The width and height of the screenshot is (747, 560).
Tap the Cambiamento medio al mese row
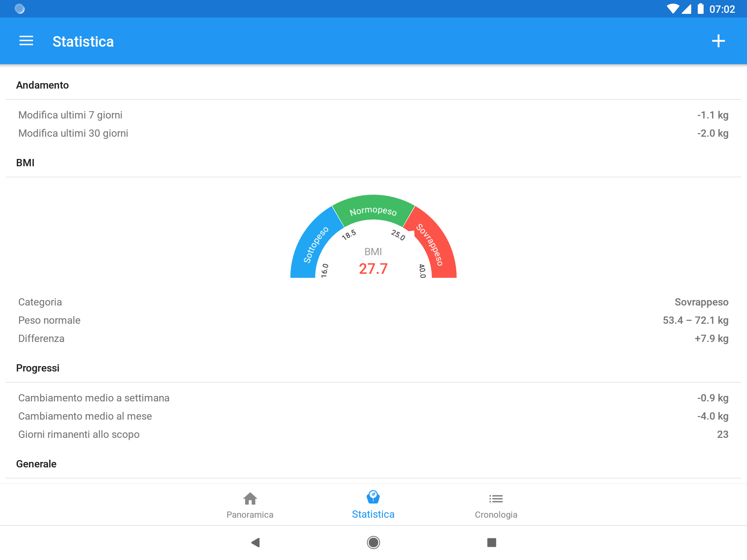(x=373, y=416)
